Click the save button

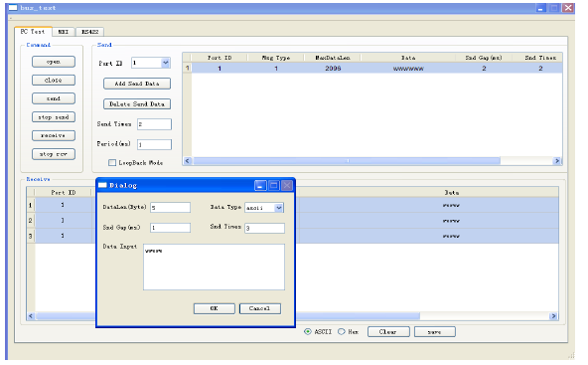[435, 331]
